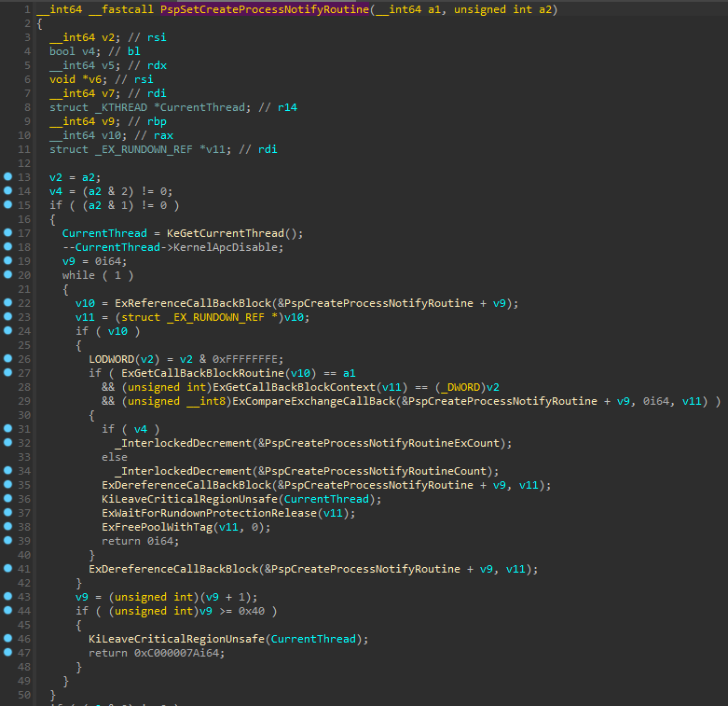Click 'return 0i64' statement on line 39
Viewport: 728px width, 706px height.
(x=140, y=541)
